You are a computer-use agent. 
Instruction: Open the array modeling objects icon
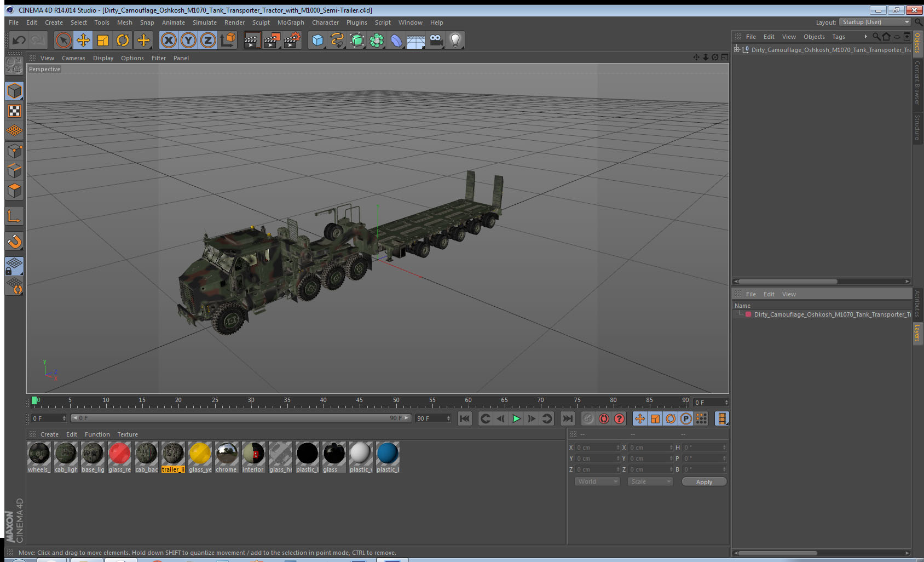click(x=377, y=40)
